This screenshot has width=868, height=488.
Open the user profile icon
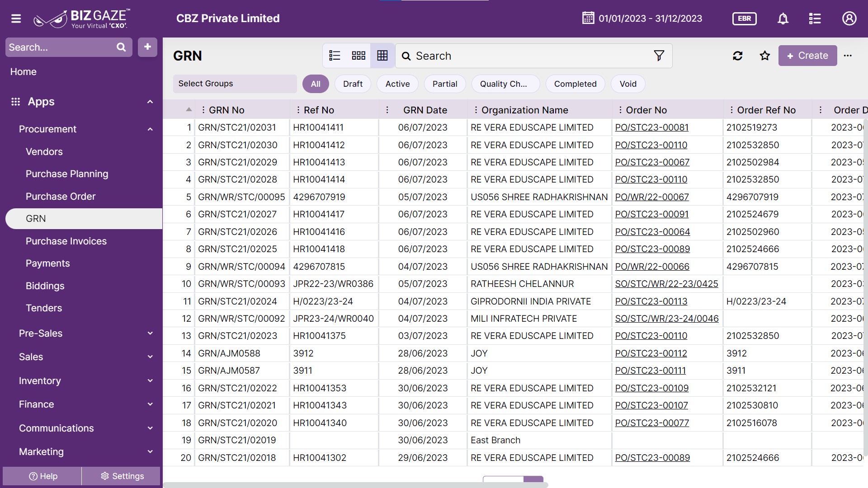849,19
